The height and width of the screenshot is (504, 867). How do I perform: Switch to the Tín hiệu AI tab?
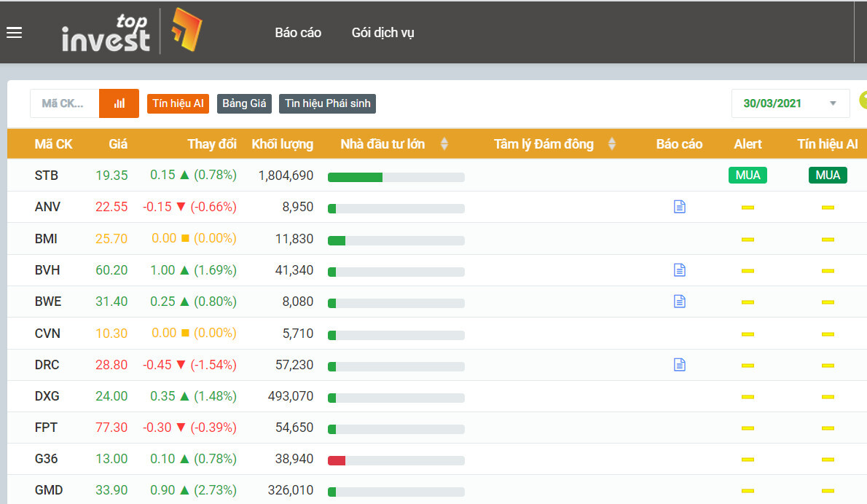pos(178,103)
